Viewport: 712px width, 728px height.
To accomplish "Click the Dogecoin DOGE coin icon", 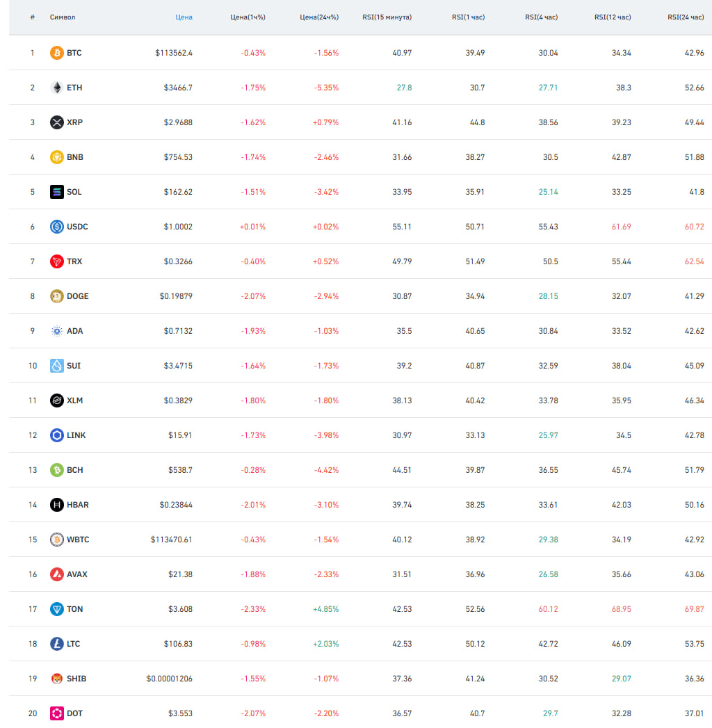I will (x=57, y=296).
